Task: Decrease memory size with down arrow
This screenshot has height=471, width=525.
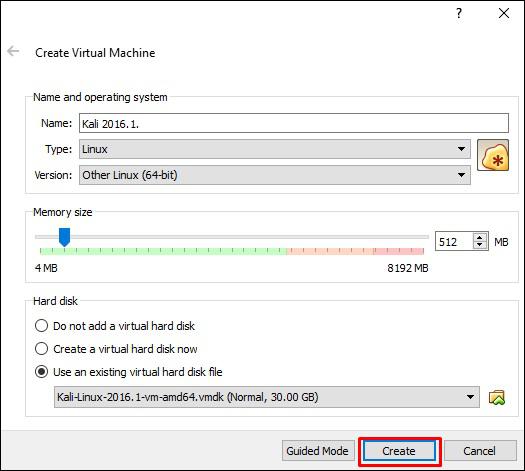Action: click(x=480, y=245)
